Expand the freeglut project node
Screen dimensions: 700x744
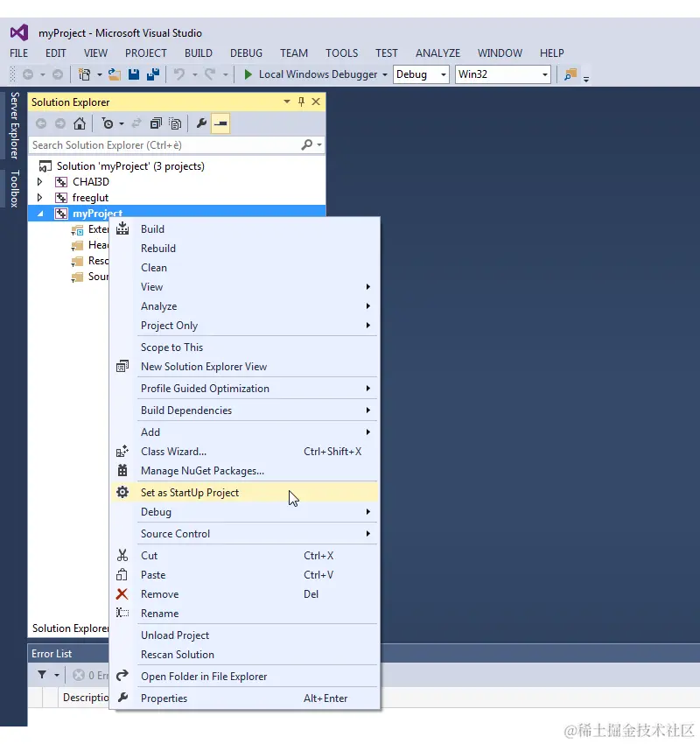point(40,198)
